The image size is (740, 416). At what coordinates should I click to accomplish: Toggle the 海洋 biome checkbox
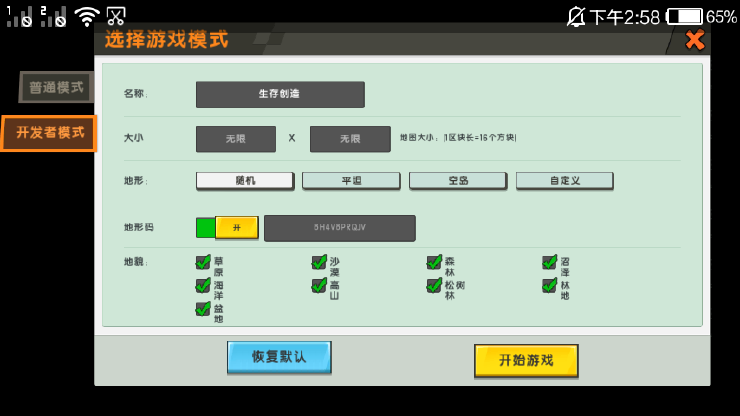(203, 286)
